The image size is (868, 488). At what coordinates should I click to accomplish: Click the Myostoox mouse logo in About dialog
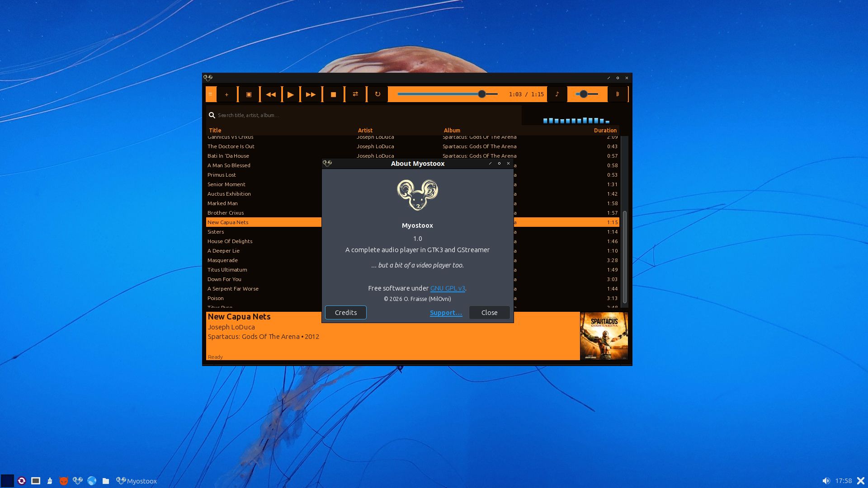(x=417, y=195)
